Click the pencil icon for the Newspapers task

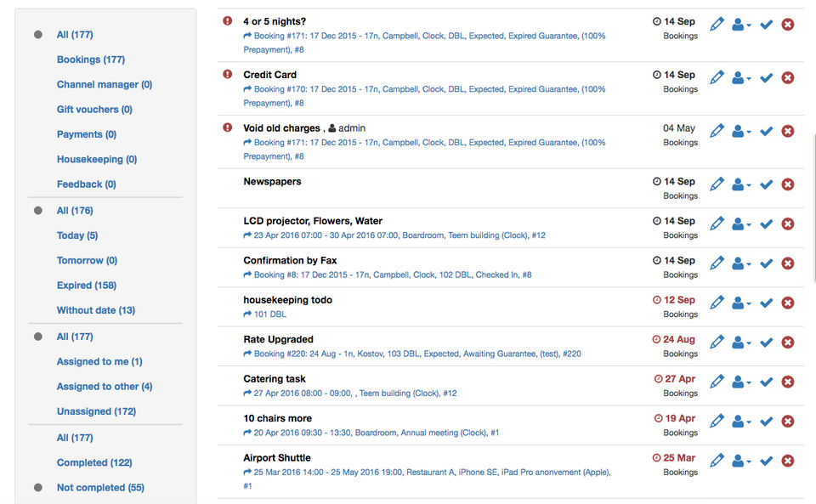click(x=717, y=184)
